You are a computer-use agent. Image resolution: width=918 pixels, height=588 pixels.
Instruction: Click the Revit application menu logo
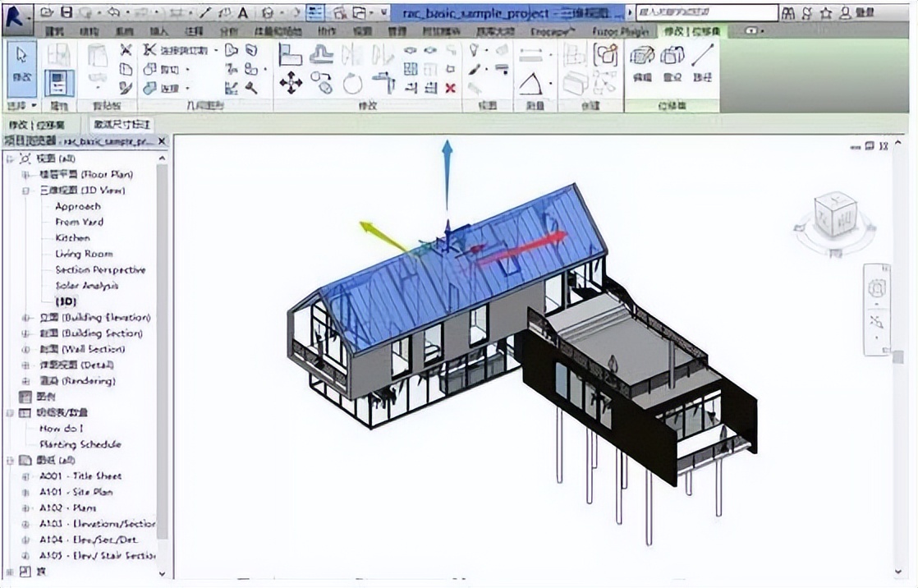click(15, 15)
